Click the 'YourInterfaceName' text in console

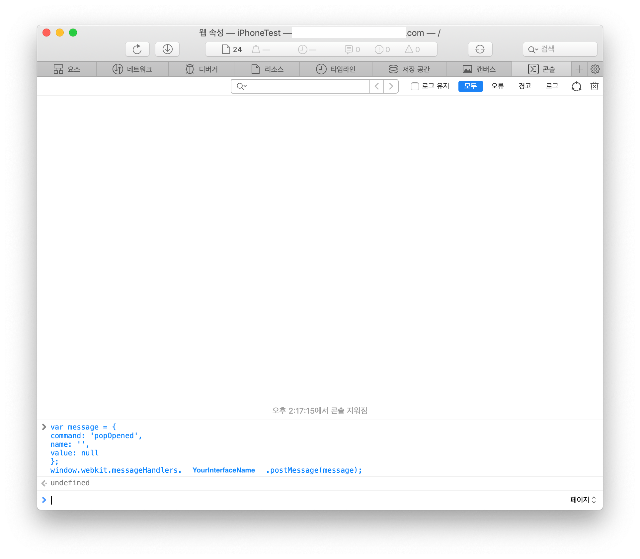pos(224,470)
